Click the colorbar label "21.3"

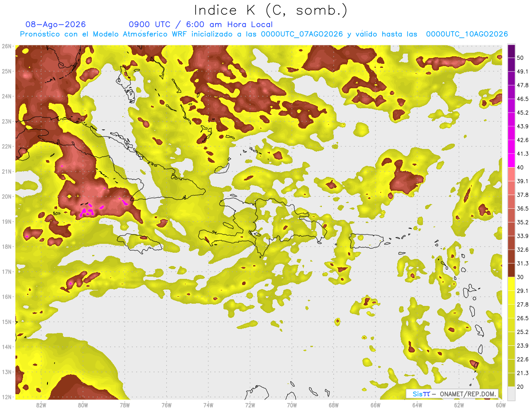point(522,373)
